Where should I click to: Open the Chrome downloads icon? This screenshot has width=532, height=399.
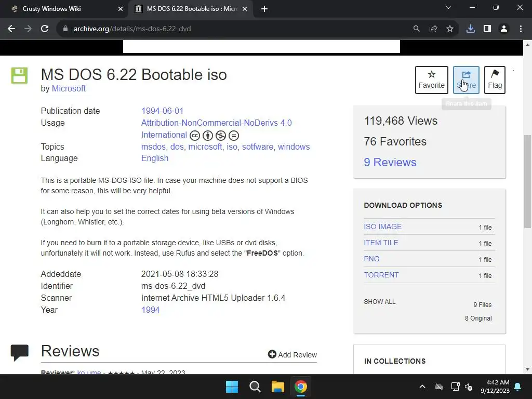pos(471,29)
